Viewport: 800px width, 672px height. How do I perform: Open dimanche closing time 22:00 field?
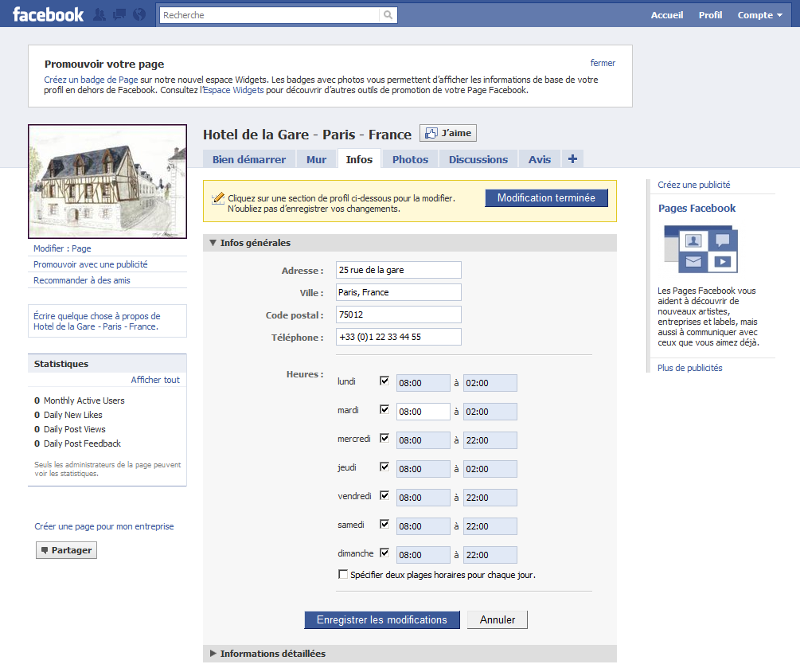click(490, 555)
